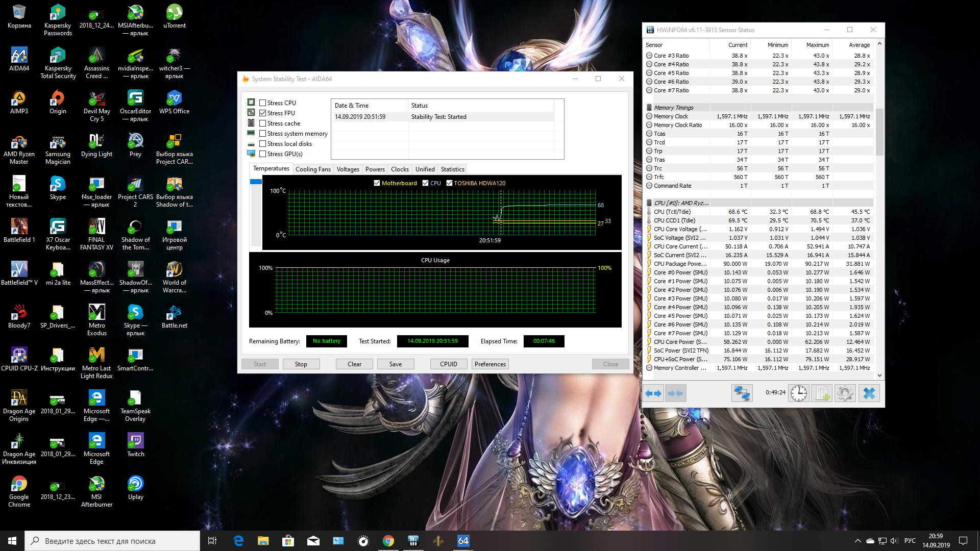Reset HWiNFO elapsed time clock icon
Screen dimensions: 980x551
799,393
